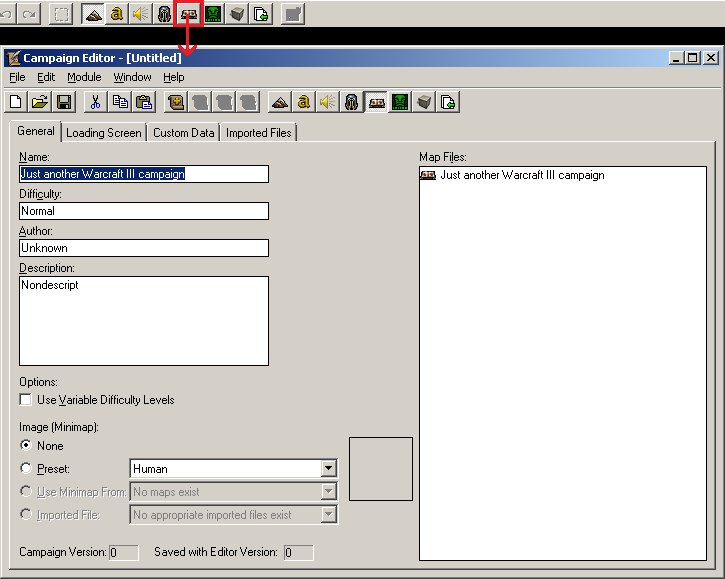Viewport: 725px width, 579px height.
Task: Click into the Name text field
Action: (x=144, y=174)
